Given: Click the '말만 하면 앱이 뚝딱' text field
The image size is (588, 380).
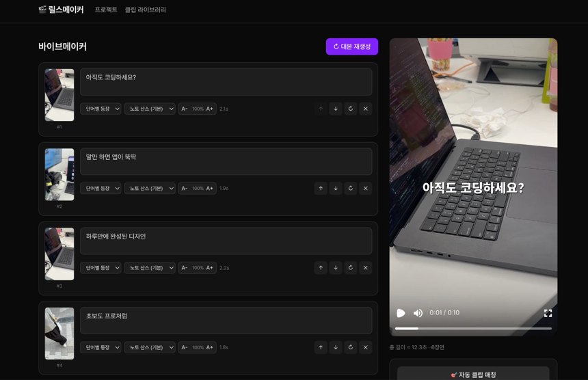Looking at the screenshot, I should (x=226, y=161).
